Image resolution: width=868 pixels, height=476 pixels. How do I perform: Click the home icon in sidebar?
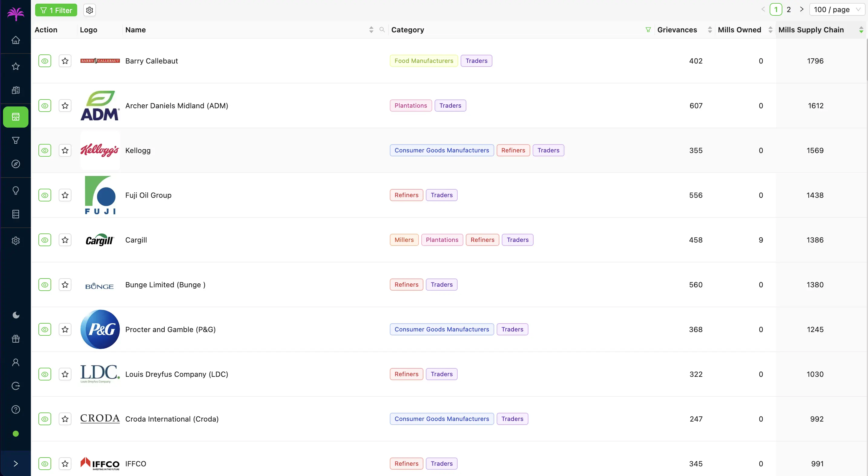click(x=15, y=40)
